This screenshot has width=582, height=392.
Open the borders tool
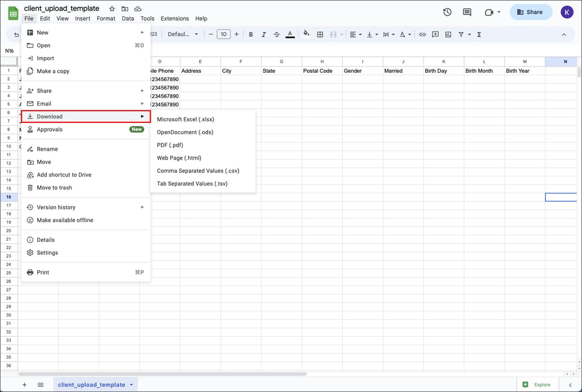click(320, 34)
